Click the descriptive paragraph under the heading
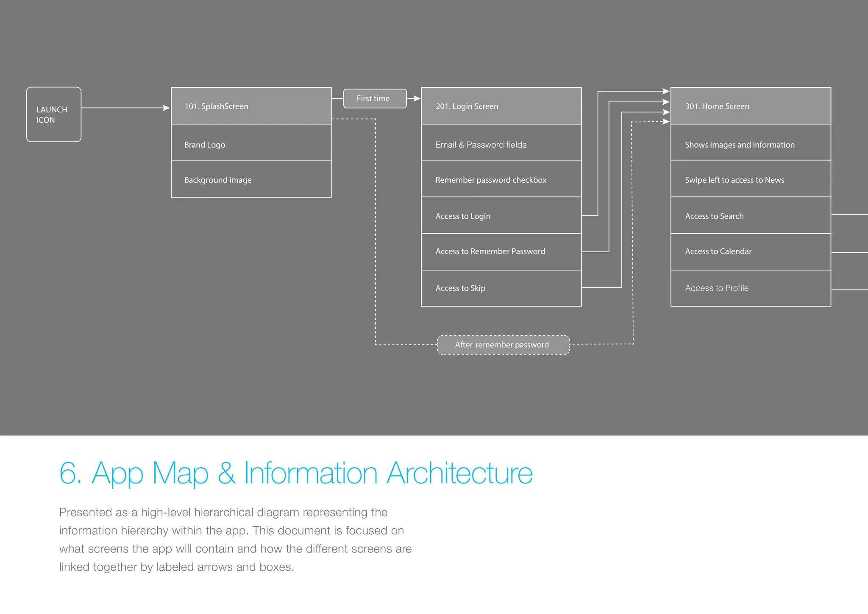Image resolution: width=868 pixels, height=614 pixels. tap(235, 539)
